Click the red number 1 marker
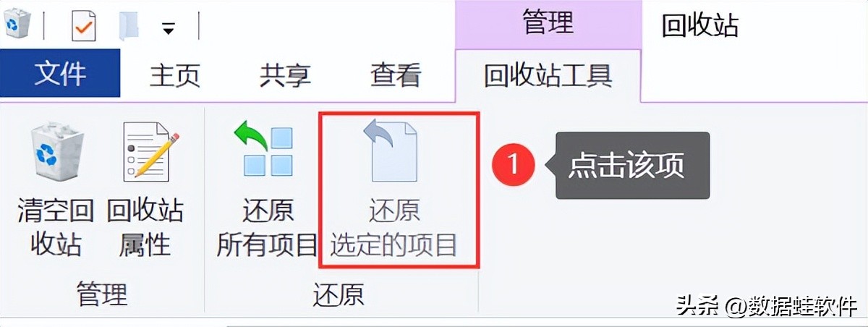This screenshot has height=327, width=868. click(513, 165)
